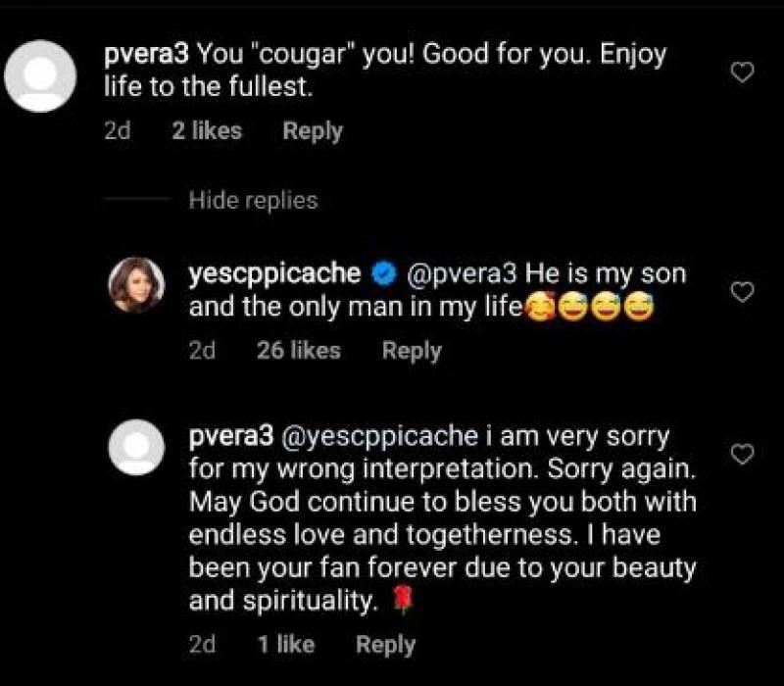Show the "1 like" list on the apology reply
Image resolution: width=784 pixels, height=686 pixels.
point(285,644)
